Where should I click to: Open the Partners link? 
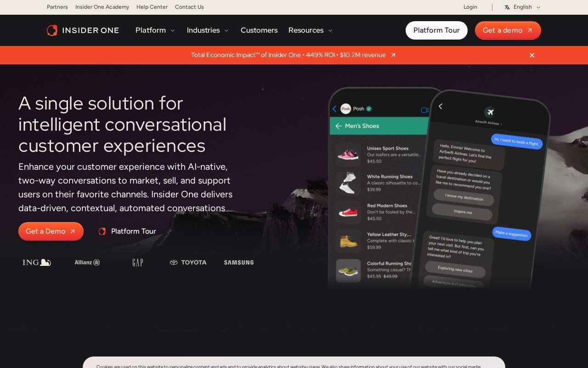[57, 7]
